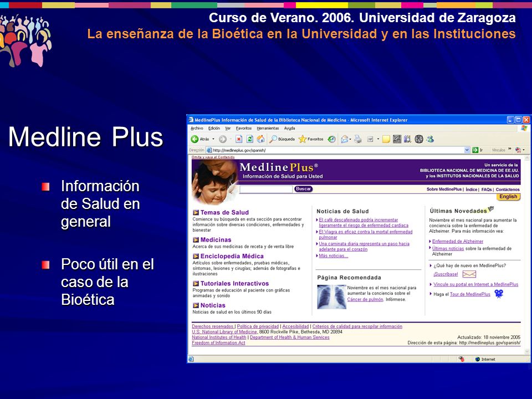
Task: Open the Favoritos menu in menu bar
Action: pyautogui.click(x=244, y=128)
